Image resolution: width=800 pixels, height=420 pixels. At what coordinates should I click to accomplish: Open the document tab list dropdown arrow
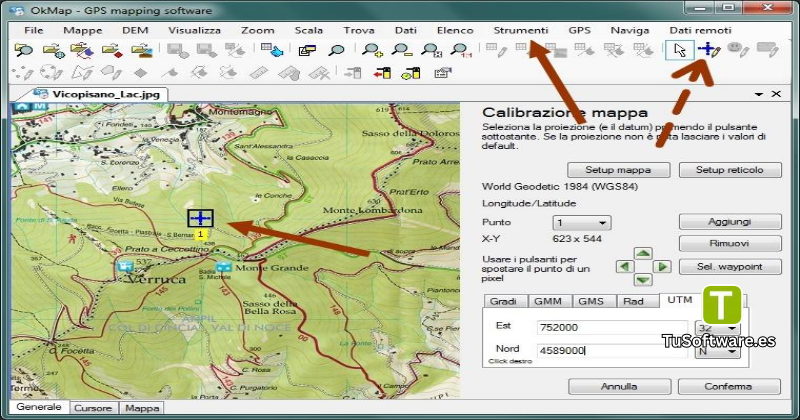pos(759,94)
